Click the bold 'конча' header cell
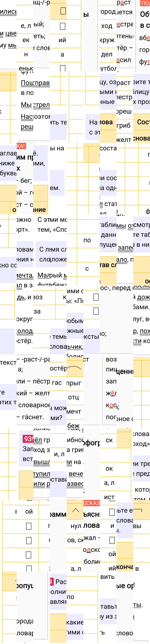Screen dimensions: 150x644 (125, 567)
